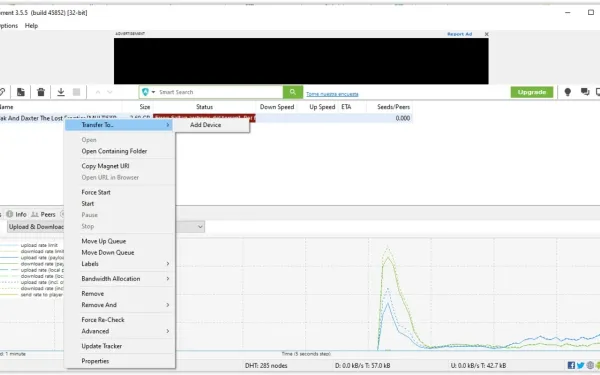Image resolution: width=600 pixels, height=375 pixels.
Task: Click the green magnifier search button
Action: [x=293, y=92]
